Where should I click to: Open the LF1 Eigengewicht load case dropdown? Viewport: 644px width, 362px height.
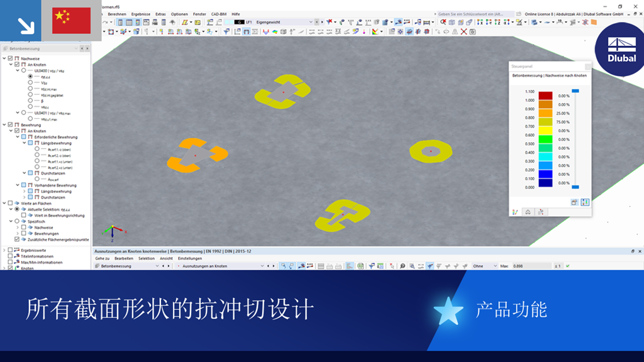click(310, 22)
